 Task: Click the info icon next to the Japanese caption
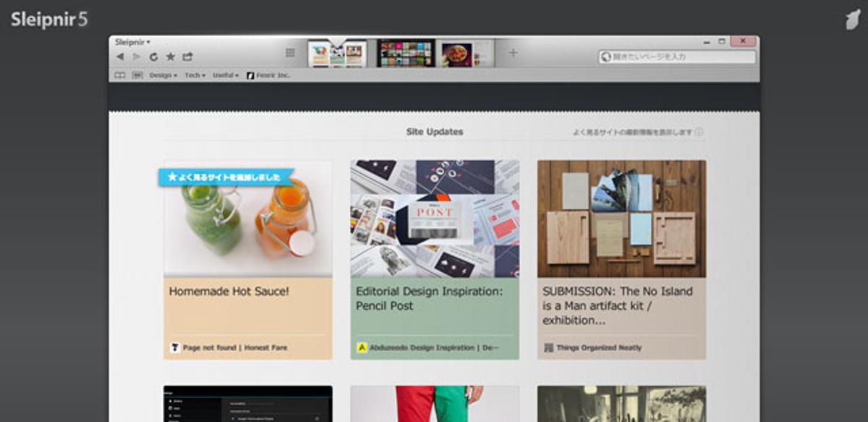point(699,132)
